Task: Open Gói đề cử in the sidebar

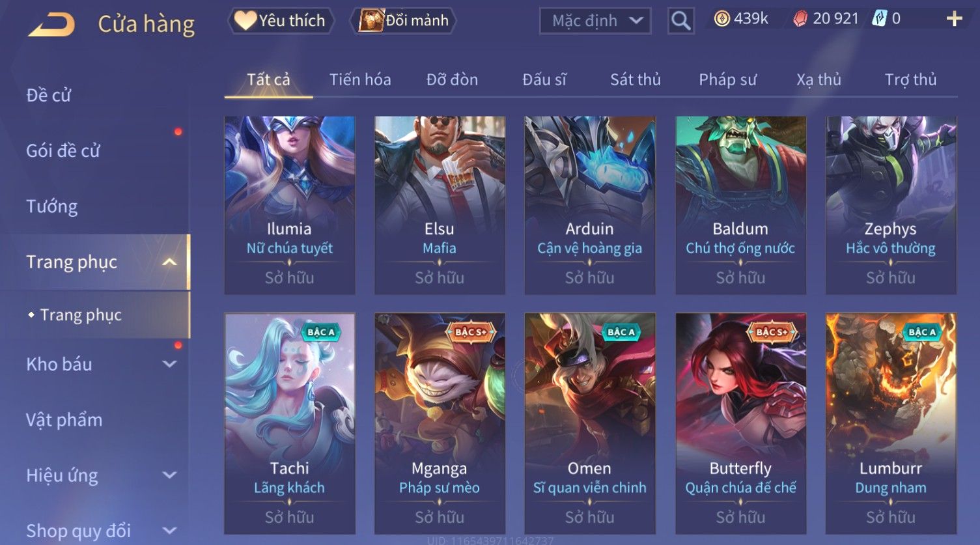Action: pyautogui.click(x=63, y=151)
